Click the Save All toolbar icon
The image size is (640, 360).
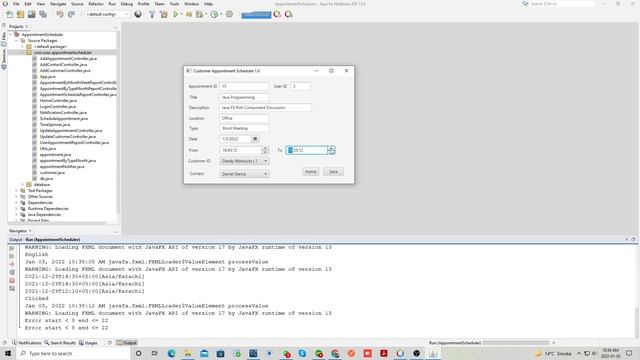[43, 14]
